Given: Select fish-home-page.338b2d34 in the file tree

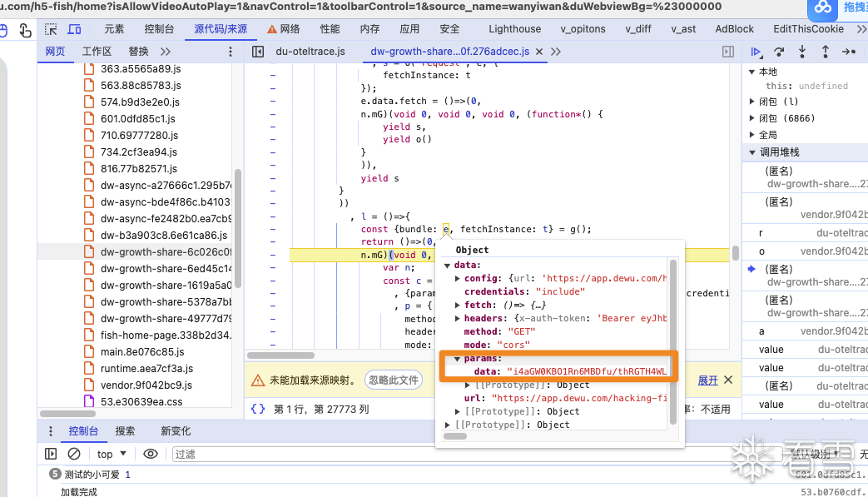Looking at the screenshot, I should pos(166,335).
